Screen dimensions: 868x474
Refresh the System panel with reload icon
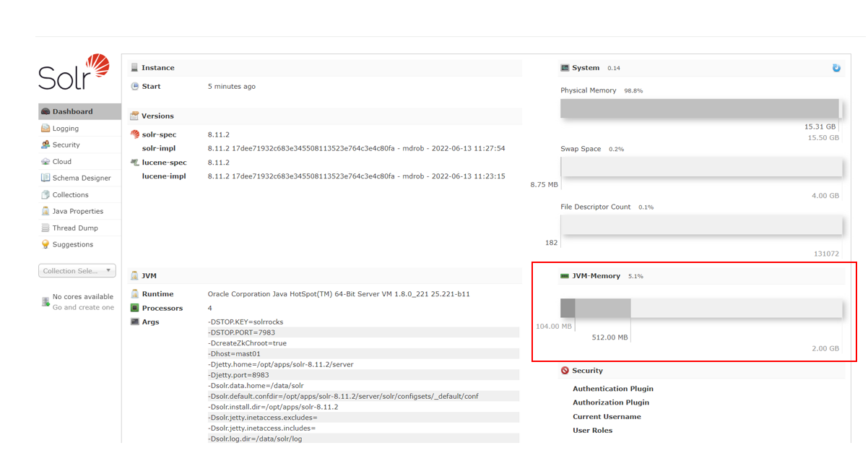[836, 68]
